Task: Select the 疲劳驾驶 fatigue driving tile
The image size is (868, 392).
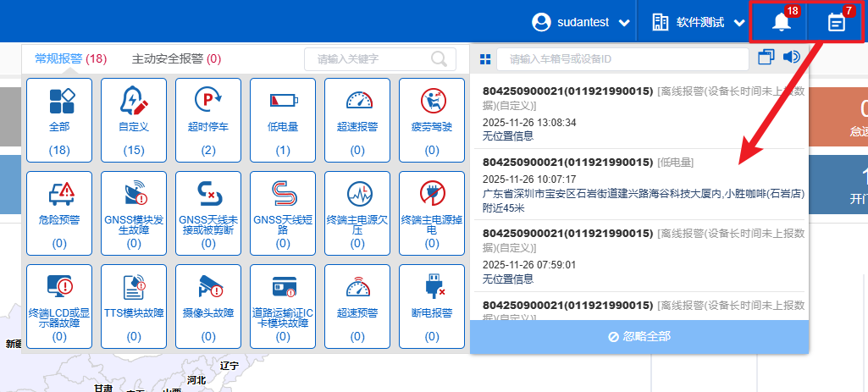Action: 432,119
